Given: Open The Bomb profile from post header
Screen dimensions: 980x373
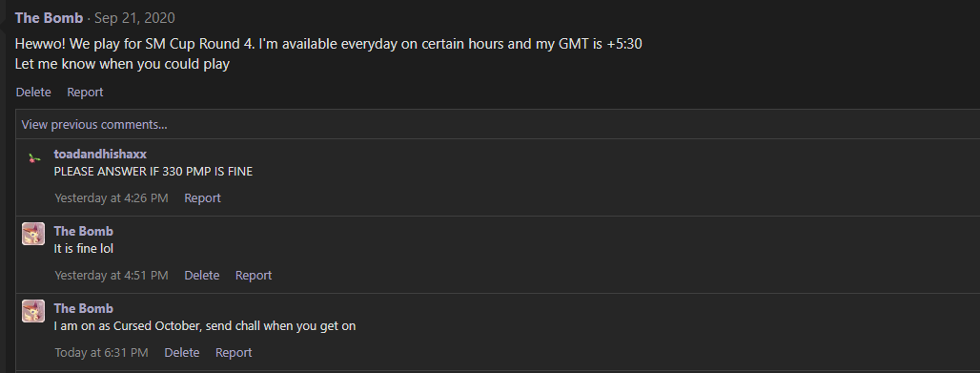Looking at the screenshot, I should click(x=49, y=18).
